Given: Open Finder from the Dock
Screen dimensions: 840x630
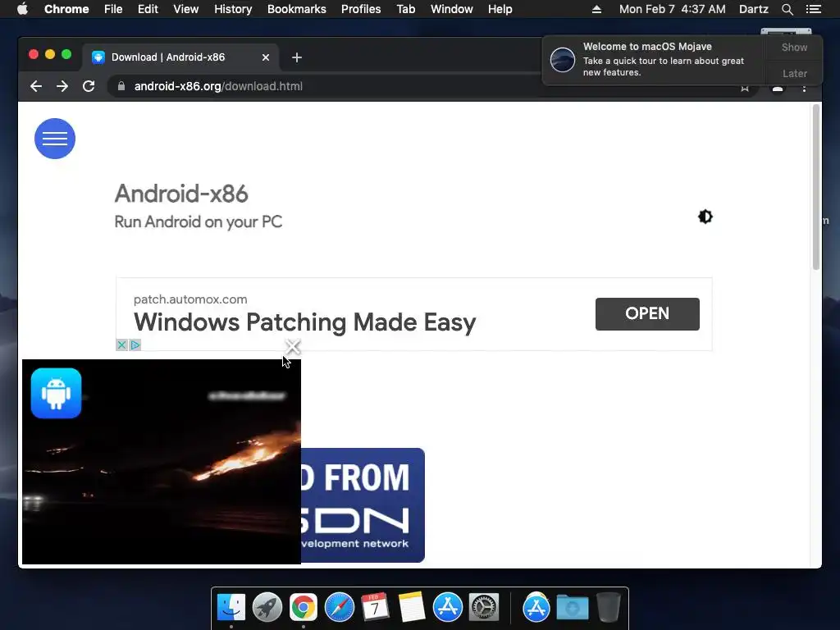Looking at the screenshot, I should [231, 608].
